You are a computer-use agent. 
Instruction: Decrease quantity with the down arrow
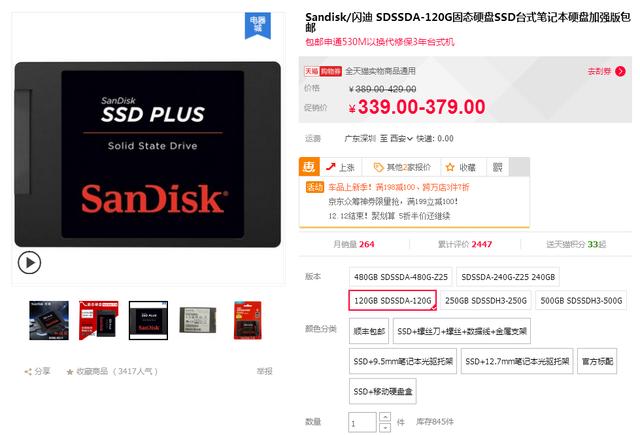tap(385, 427)
